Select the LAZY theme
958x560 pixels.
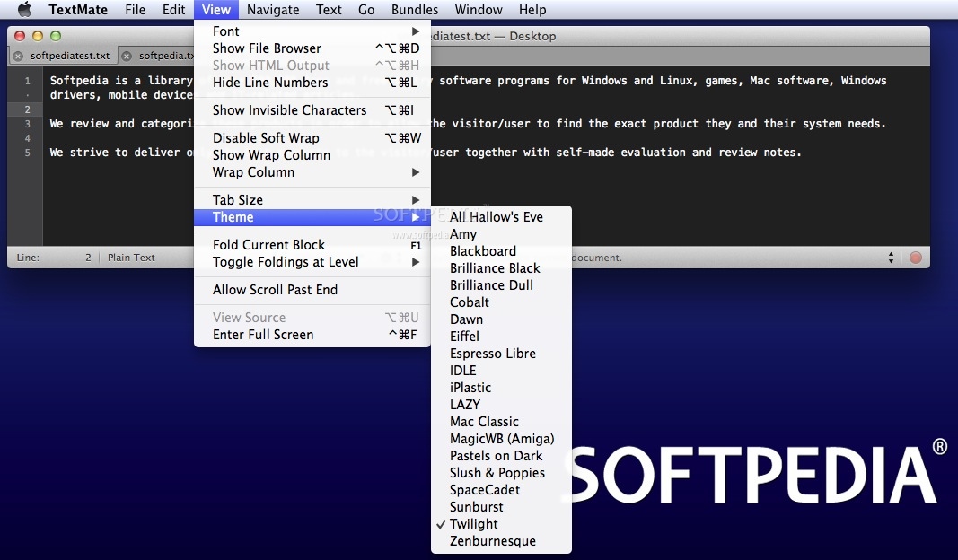click(501, 404)
